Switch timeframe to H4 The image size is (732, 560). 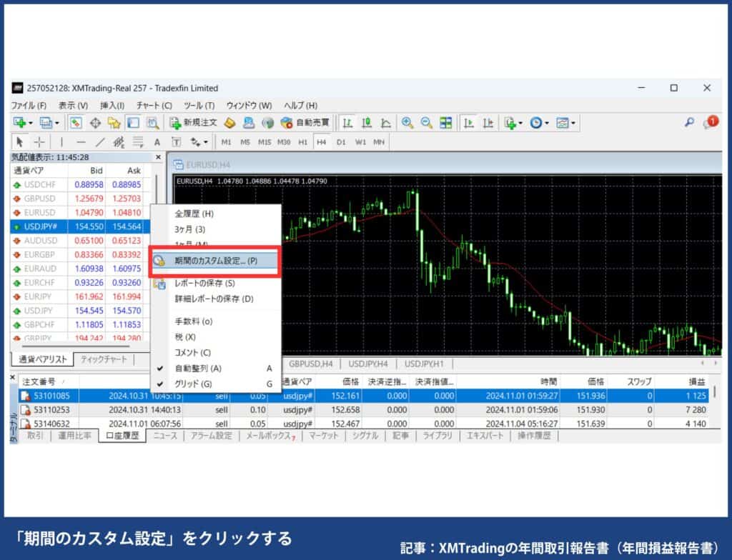321,142
